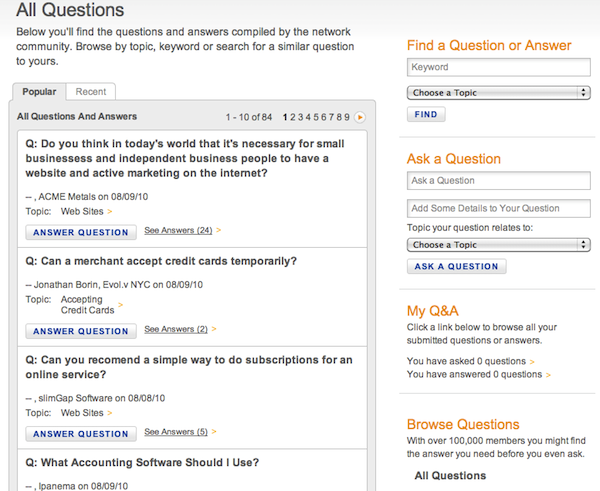The image size is (600, 491).
Task: Open Choose a Topic dropdown under Find
Action: (499, 93)
